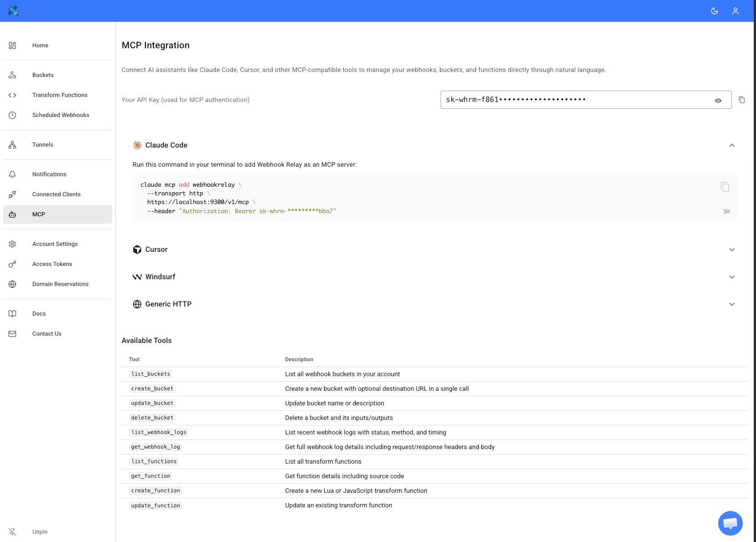Image resolution: width=756 pixels, height=542 pixels.
Task: Expand the Cursor setup section
Action: (x=732, y=250)
